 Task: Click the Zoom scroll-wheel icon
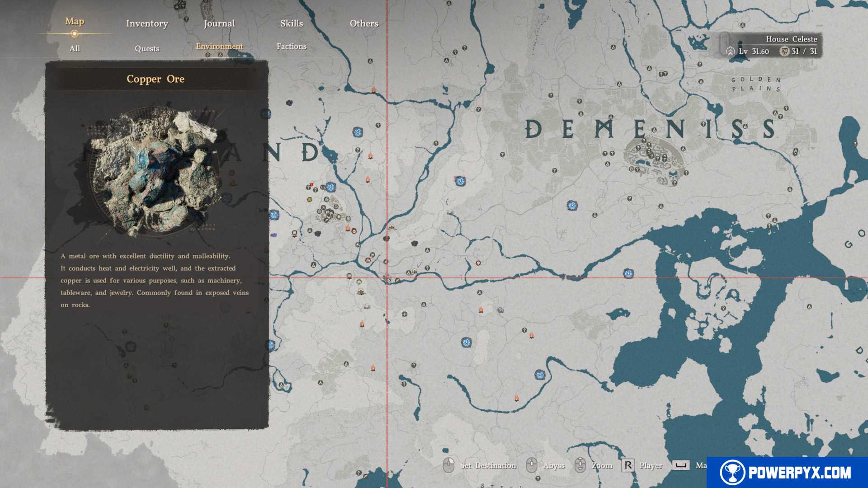click(x=580, y=465)
